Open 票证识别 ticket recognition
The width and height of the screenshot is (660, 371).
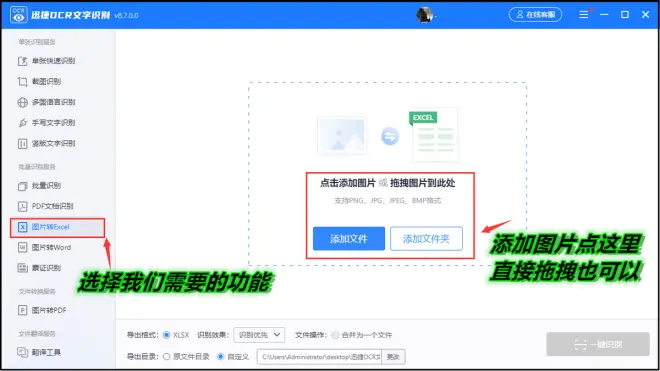(x=40, y=268)
